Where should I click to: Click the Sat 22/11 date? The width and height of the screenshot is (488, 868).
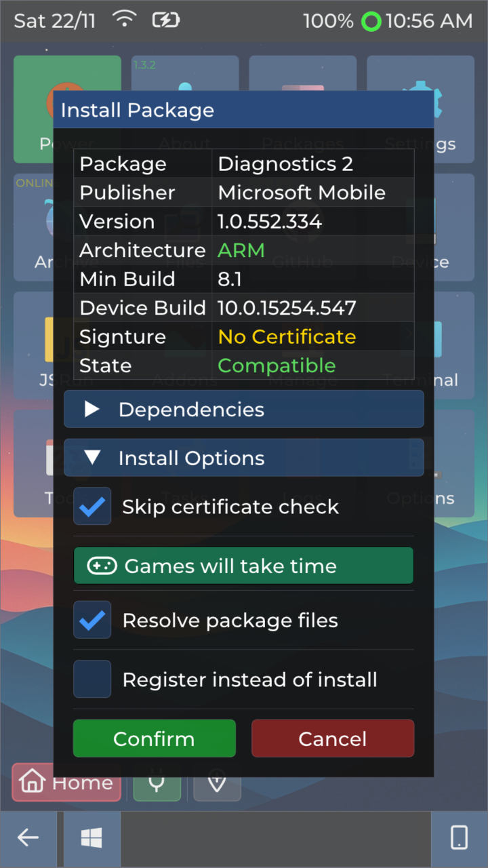pos(55,21)
